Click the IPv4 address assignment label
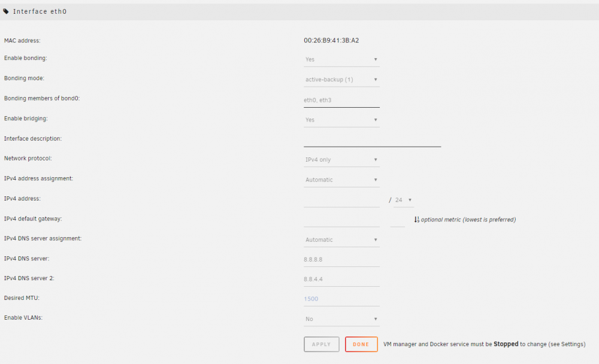The image size is (599, 364). tap(38, 178)
